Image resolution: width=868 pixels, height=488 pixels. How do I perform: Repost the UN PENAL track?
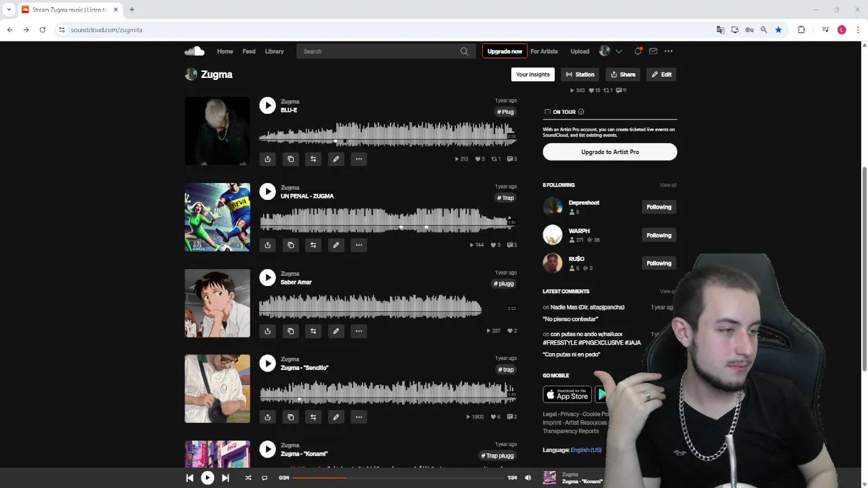[x=313, y=245]
